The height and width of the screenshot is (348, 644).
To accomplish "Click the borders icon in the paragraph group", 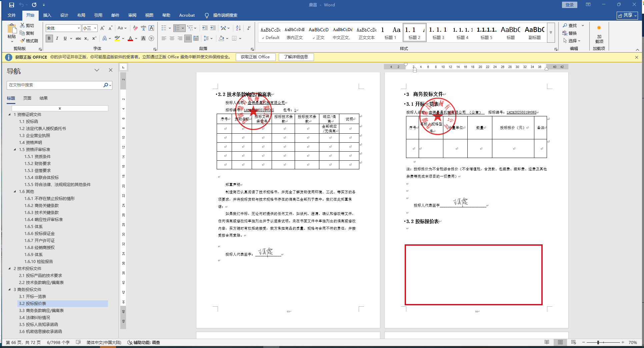I will [x=234, y=38].
